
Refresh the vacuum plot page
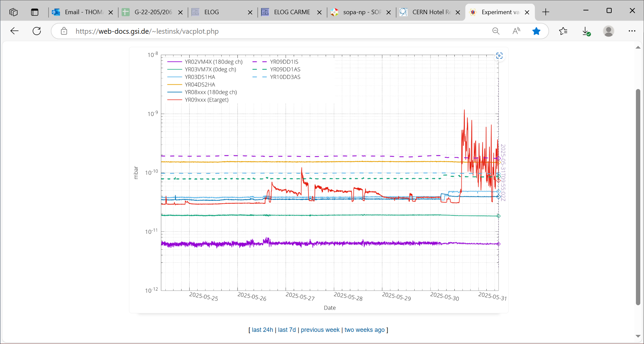(37, 31)
